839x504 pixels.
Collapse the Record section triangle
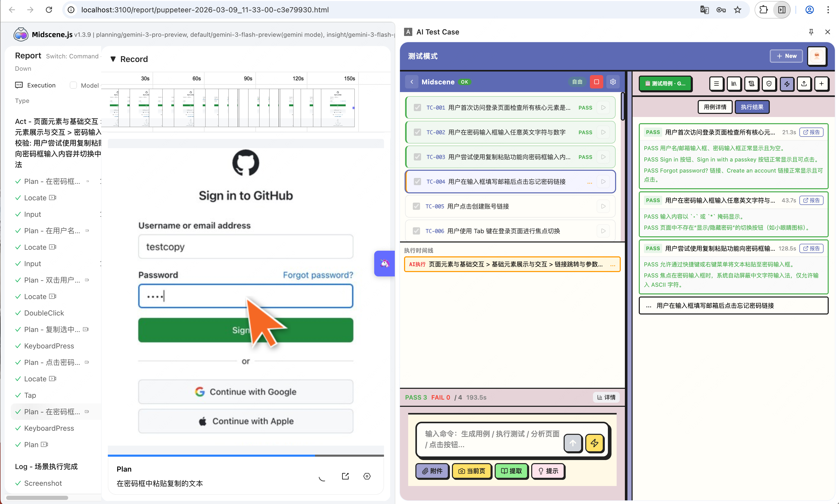(113, 59)
